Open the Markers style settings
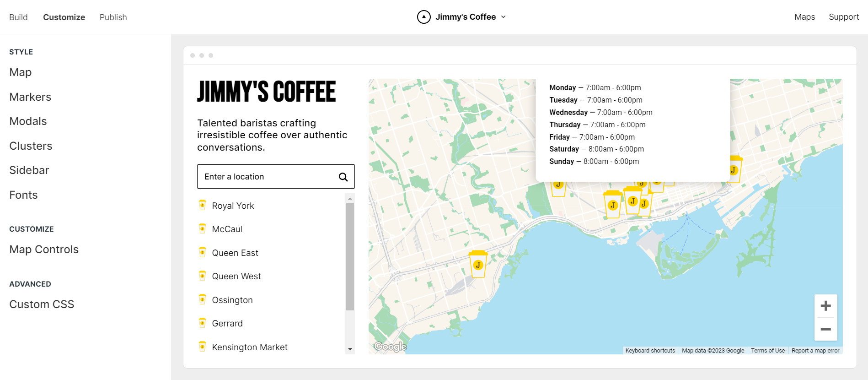Screen dimensions: 868x380 pos(30,97)
